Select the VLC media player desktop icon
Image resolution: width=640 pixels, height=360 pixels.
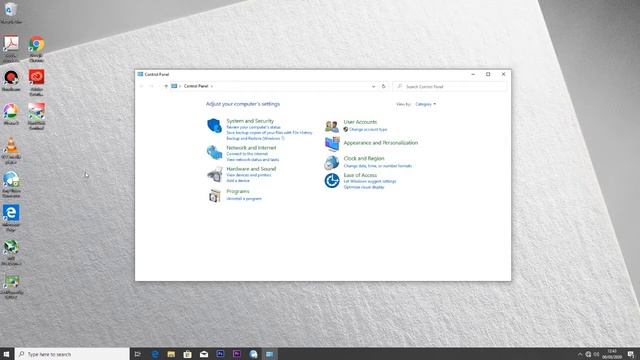tap(11, 151)
